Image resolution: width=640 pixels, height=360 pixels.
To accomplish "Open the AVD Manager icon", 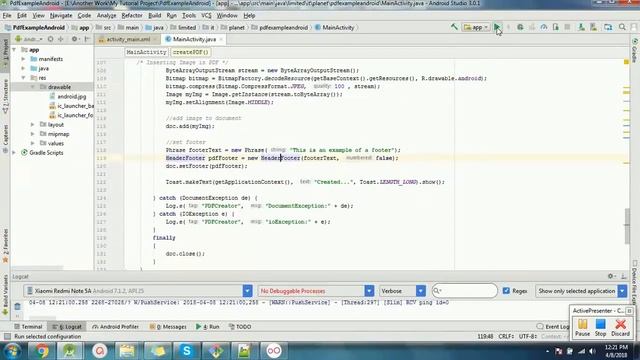I will coord(581,27).
